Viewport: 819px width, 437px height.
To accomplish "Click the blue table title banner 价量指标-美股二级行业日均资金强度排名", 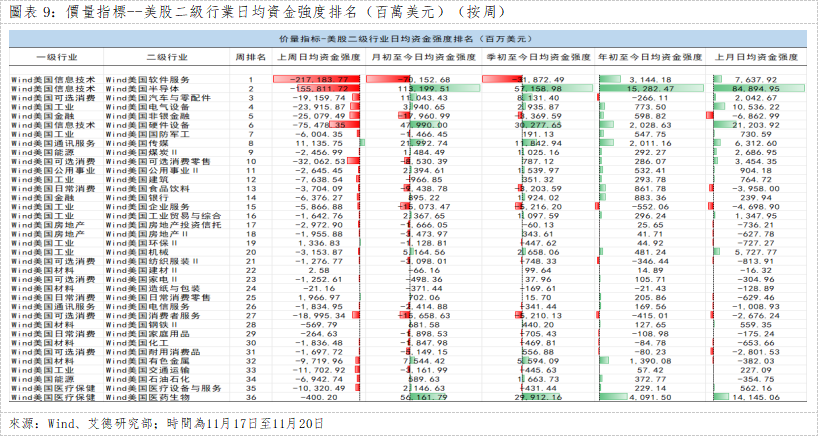I will click(408, 39).
